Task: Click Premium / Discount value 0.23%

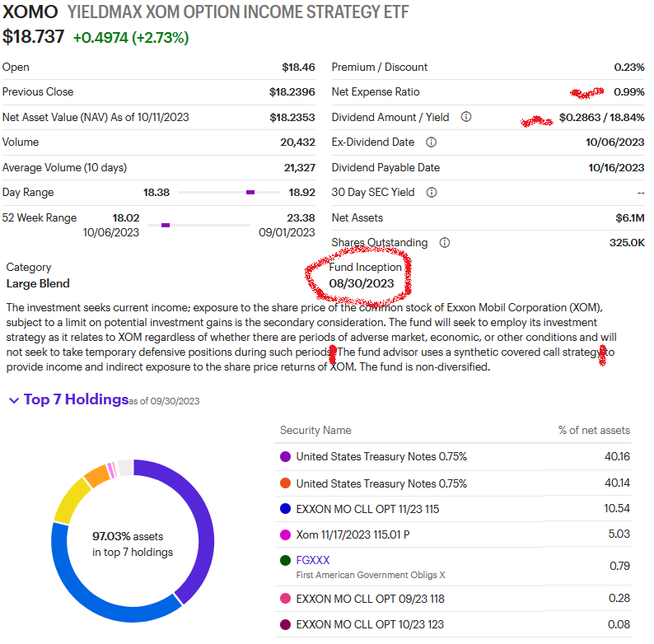Action: (629, 68)
